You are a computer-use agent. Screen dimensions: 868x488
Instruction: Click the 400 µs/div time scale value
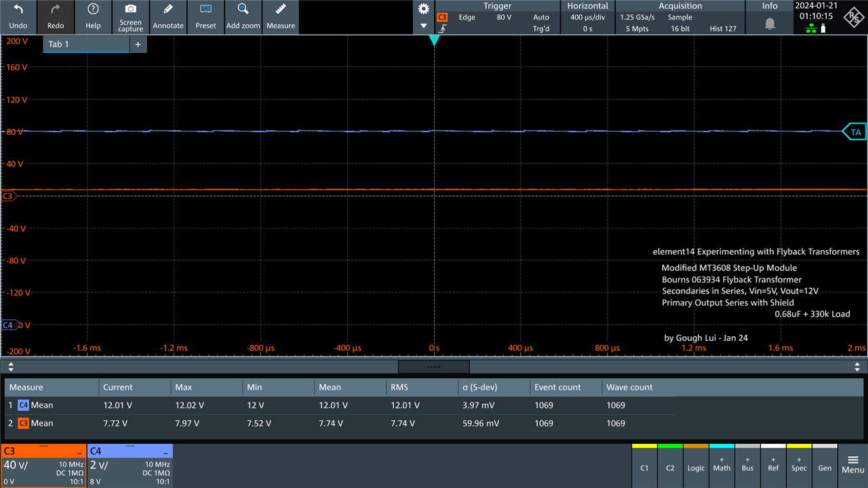587,17
